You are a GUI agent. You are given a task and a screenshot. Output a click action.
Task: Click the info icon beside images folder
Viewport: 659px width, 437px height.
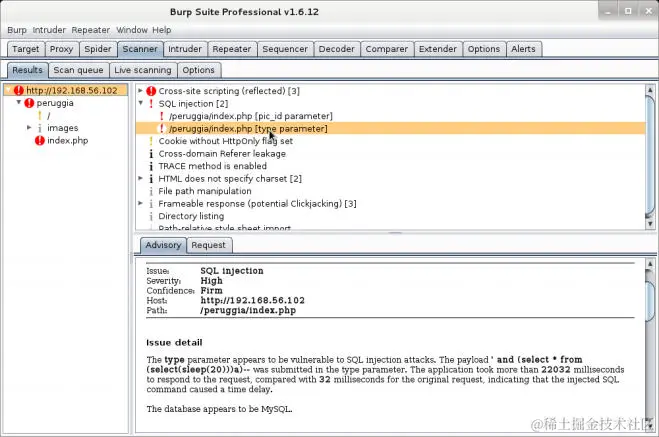(x=40, y=128)
